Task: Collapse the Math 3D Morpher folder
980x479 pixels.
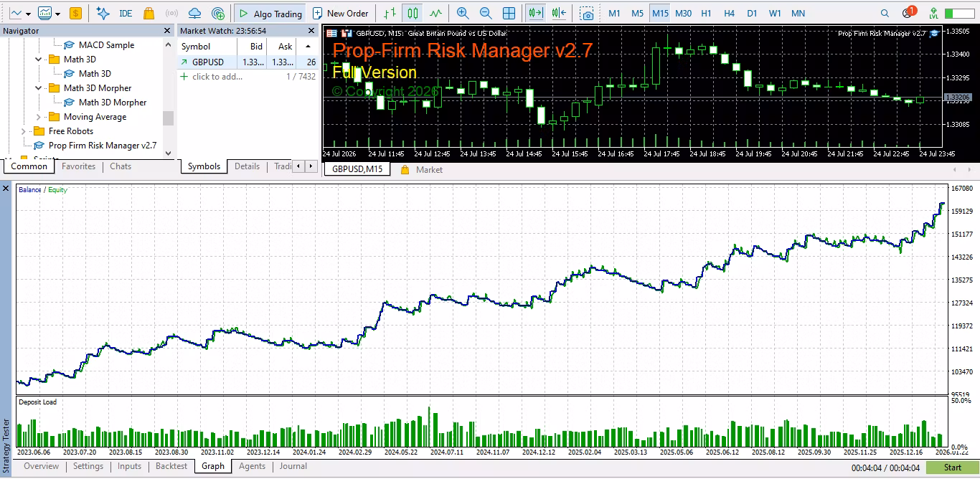Action: (x=39, y=88)
